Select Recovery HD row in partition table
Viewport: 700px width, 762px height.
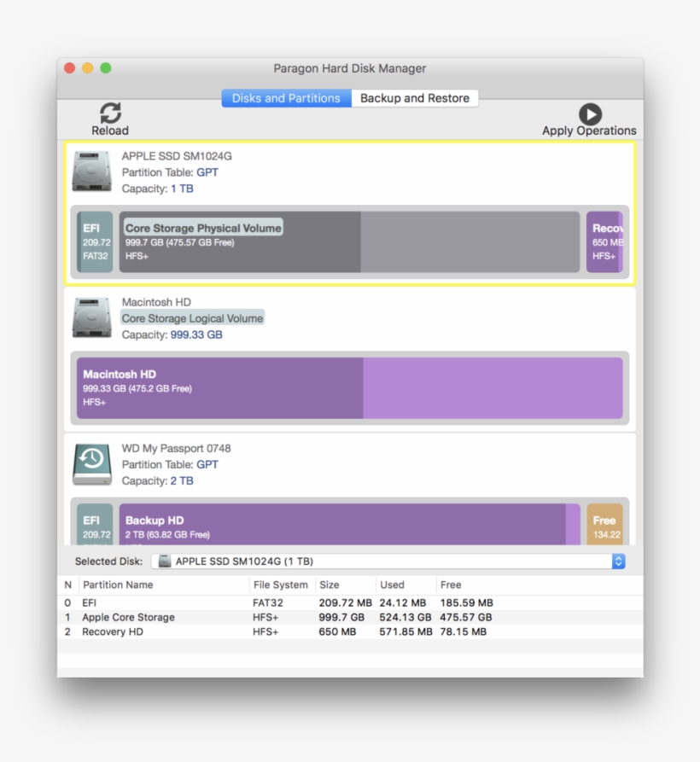(x=113, y=631)
